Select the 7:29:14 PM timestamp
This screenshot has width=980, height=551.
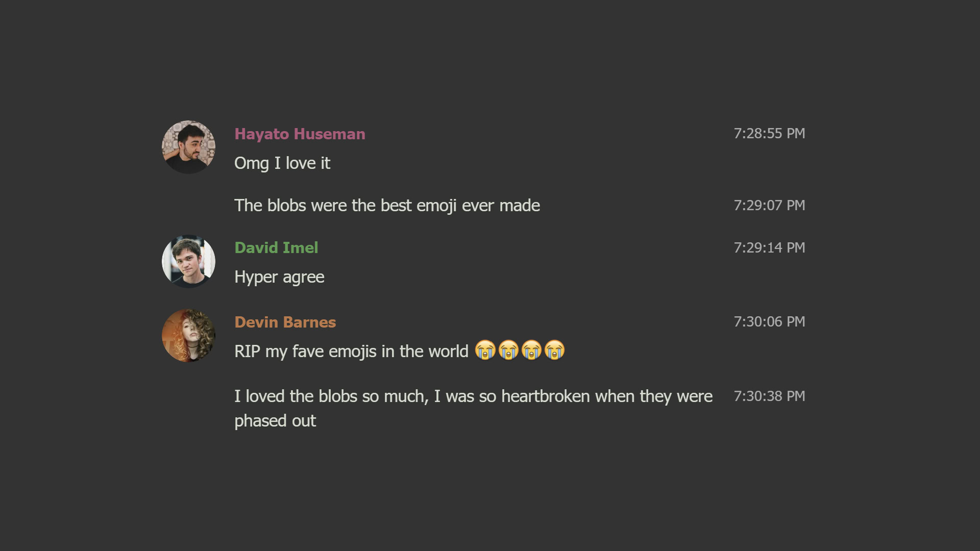pos(769,247)
